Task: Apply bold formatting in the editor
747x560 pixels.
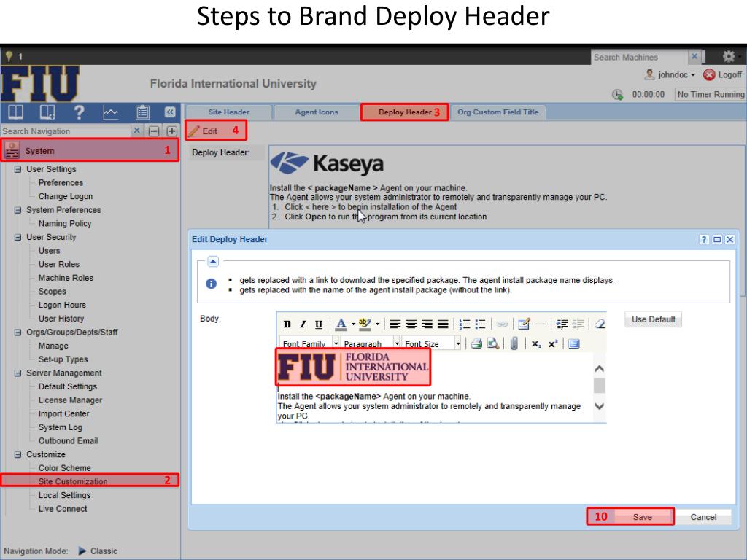Action: (287, 324)
